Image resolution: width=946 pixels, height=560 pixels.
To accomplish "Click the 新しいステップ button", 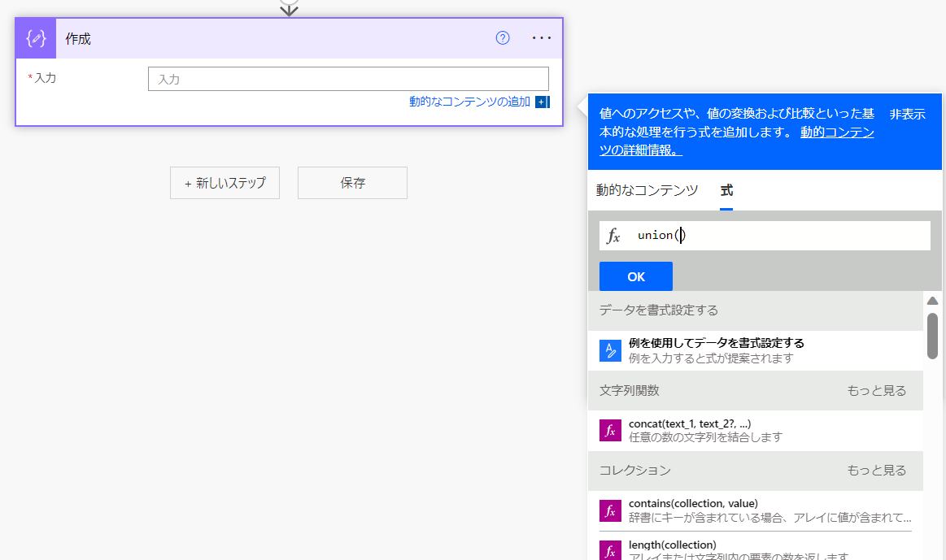I will pos(225,183).
